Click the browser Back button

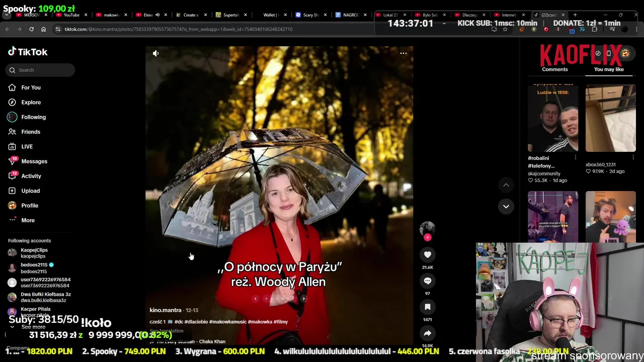pyautogui.click(x=7, y=29)
